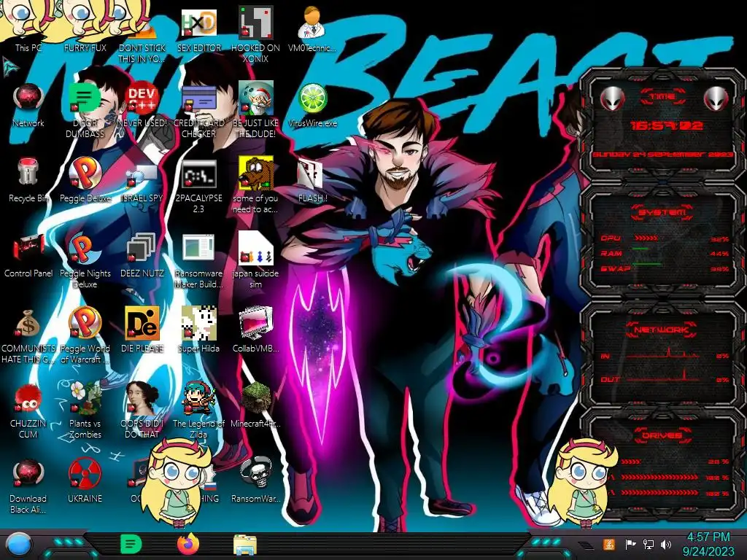Click the network OUT graph line
Viewport: 747px width, 560px height.
coord(662,376)
